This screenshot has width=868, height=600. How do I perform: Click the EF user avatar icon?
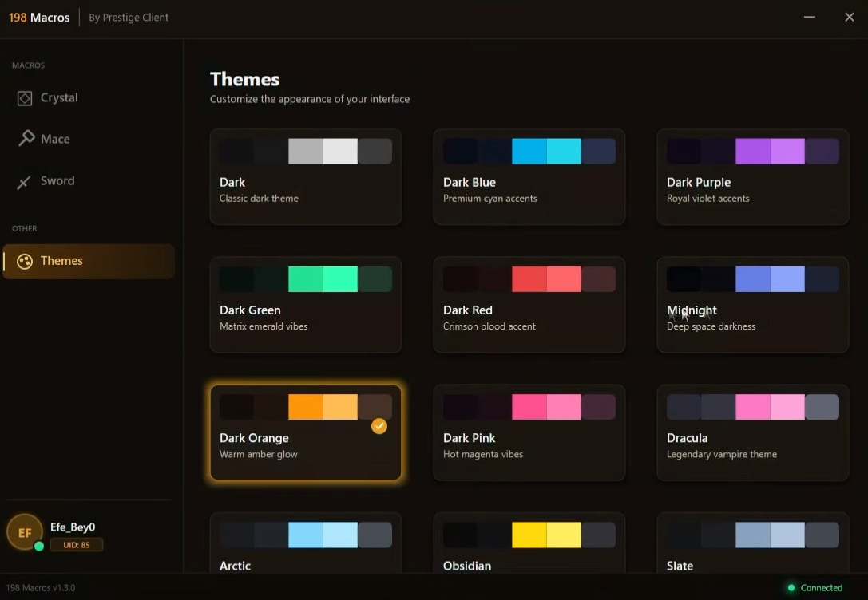point(25,532)
